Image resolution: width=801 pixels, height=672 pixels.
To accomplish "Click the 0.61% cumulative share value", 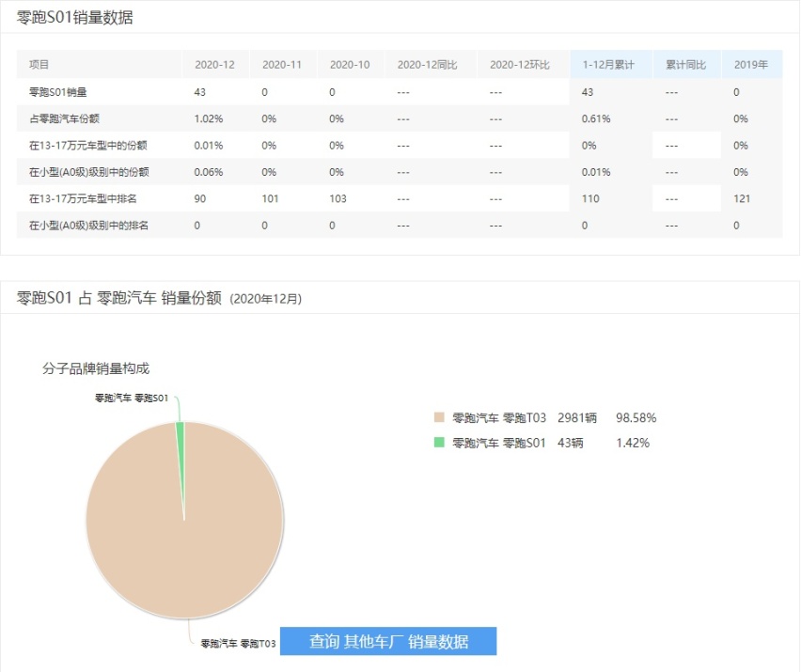I will coord(596,119).
